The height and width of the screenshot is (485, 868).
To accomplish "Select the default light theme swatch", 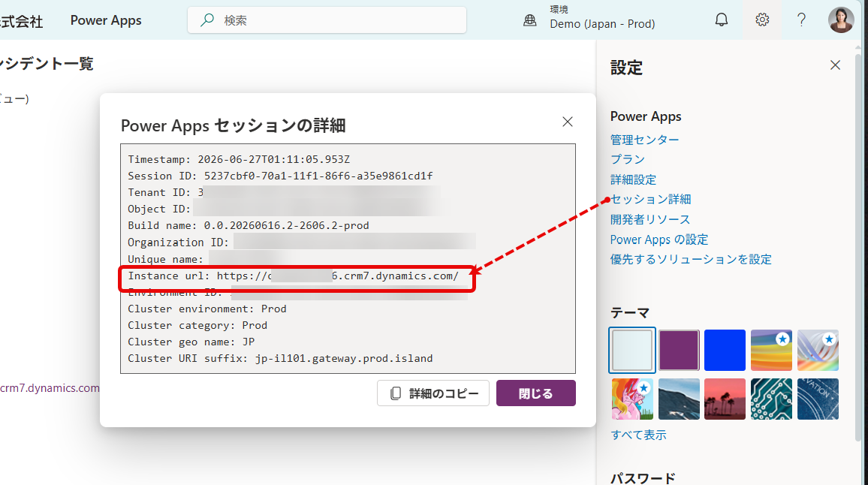I will (x=632, y=350).
